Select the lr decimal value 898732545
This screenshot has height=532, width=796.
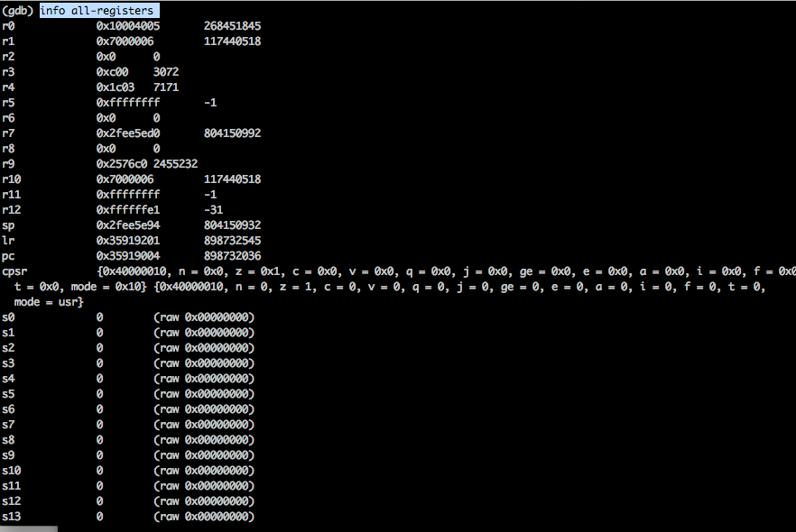[232, 241]
